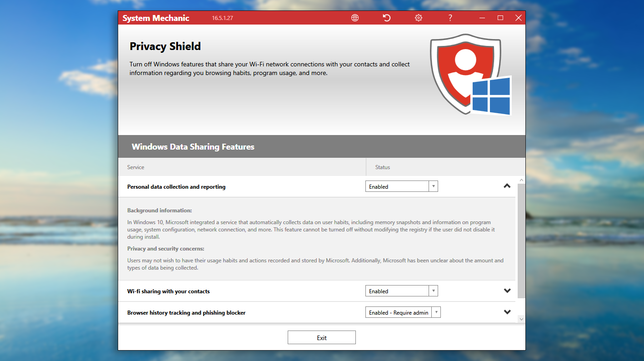
Task: Click the Status column header
Action: 445,167
